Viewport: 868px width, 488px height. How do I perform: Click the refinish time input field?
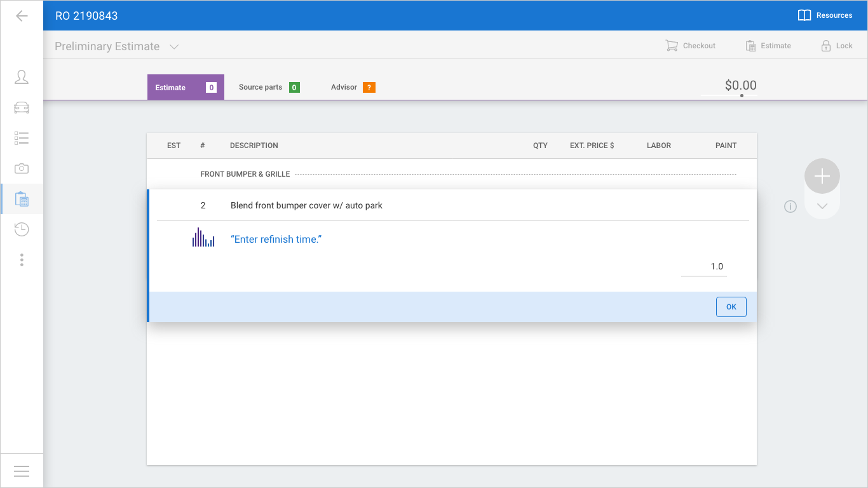(x=704, y=267)
